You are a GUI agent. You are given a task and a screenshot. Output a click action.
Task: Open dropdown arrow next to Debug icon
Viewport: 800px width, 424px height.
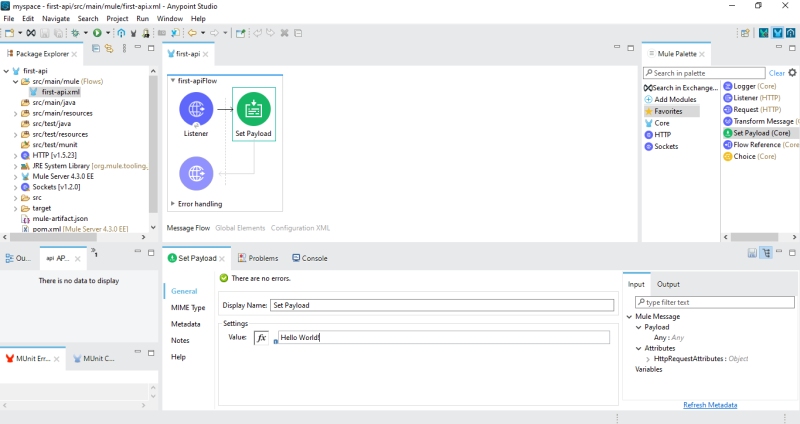(x=86, y=33)
